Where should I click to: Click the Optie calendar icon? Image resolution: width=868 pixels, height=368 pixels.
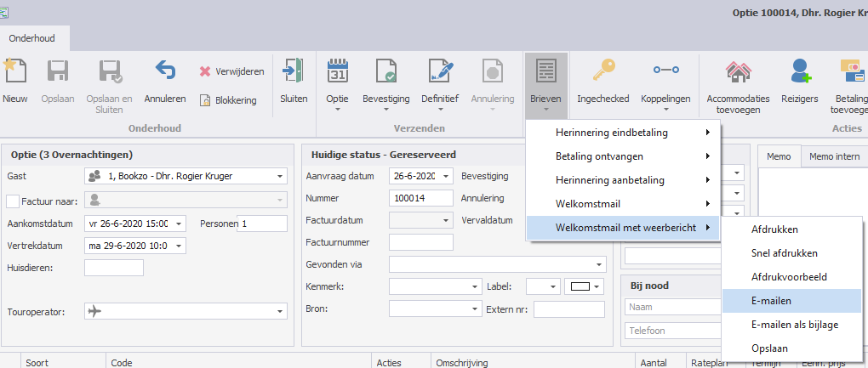tap(338, 71)
